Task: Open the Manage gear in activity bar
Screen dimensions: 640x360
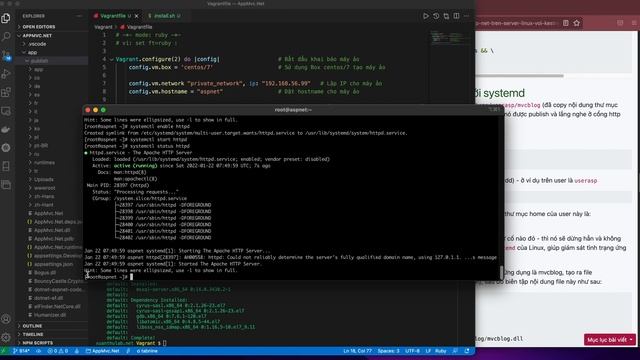Action: pos(6,337)
